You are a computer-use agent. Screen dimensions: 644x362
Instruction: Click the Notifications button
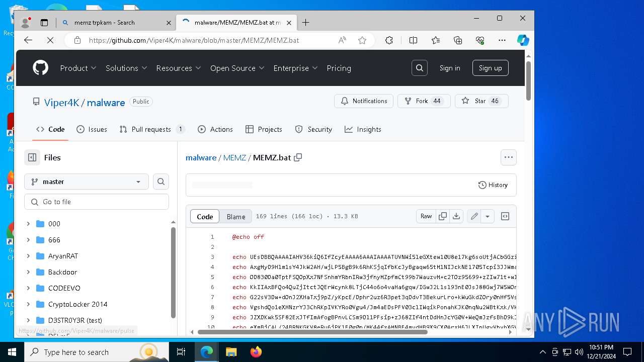point(364,101)
